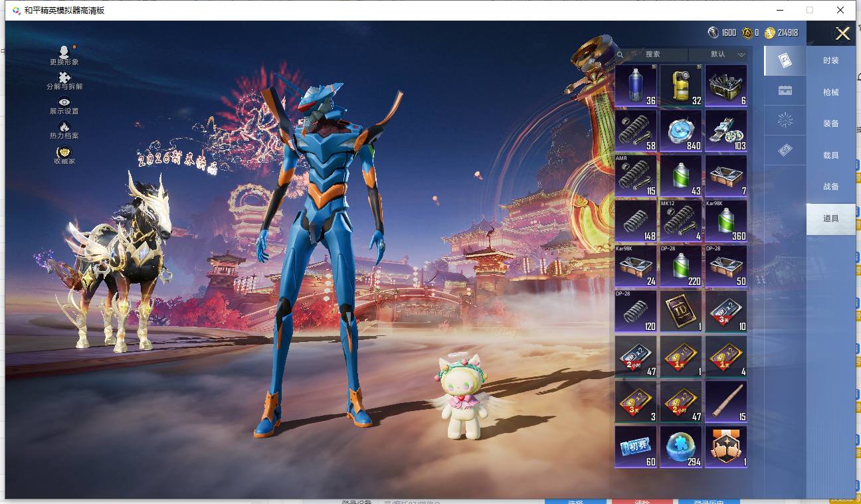
Task: Expand the 默认 sort dropdown
Action: pyautogui.click(x=718, y=54)
